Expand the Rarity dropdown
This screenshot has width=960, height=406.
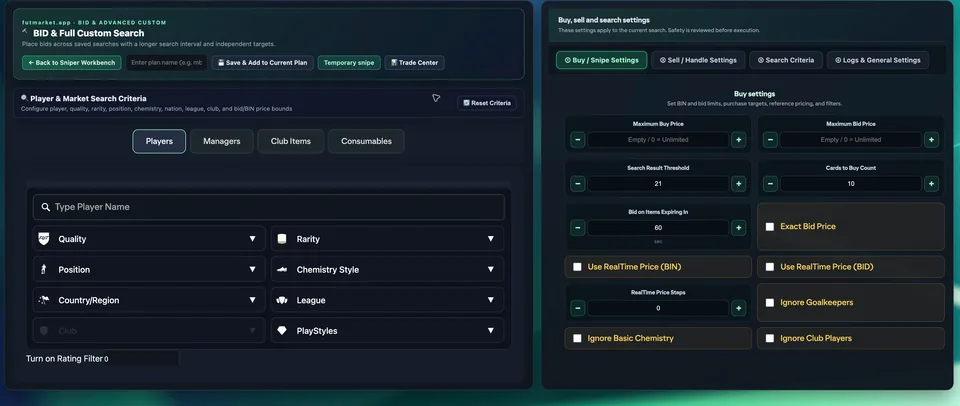click(x=388, y=239)
